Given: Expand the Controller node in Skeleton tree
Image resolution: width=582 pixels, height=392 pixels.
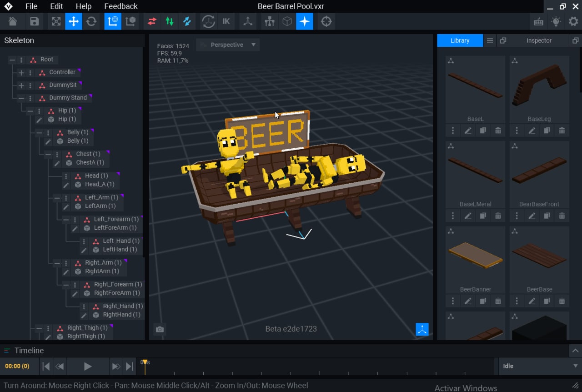Looking at the screenshot, I should [x=21, y=73].
